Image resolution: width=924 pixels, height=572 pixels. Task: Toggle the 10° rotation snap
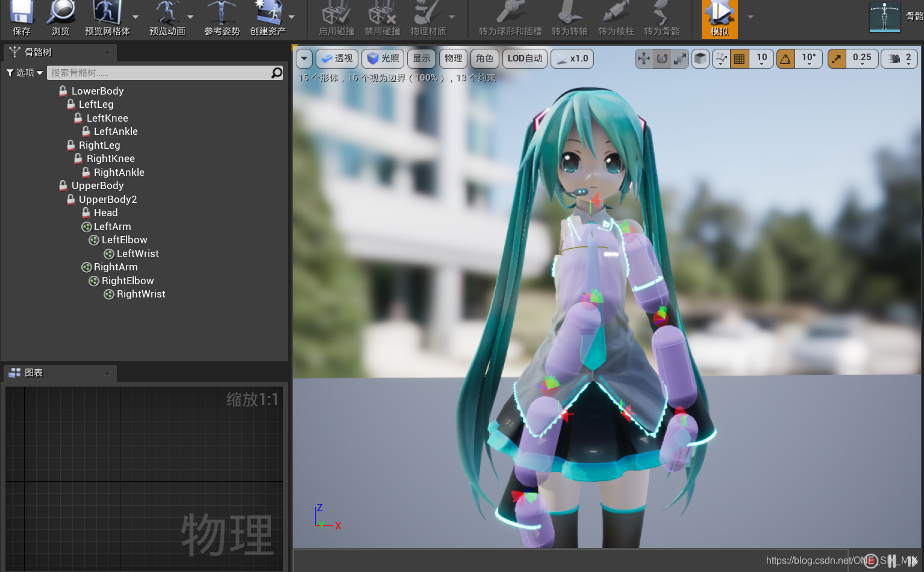785,58
